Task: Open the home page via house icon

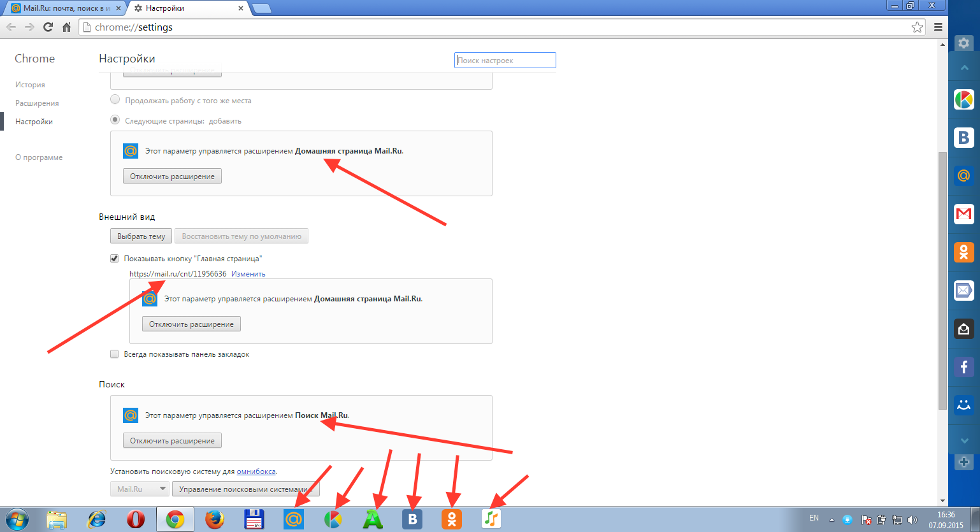Action: pos(66,27)
